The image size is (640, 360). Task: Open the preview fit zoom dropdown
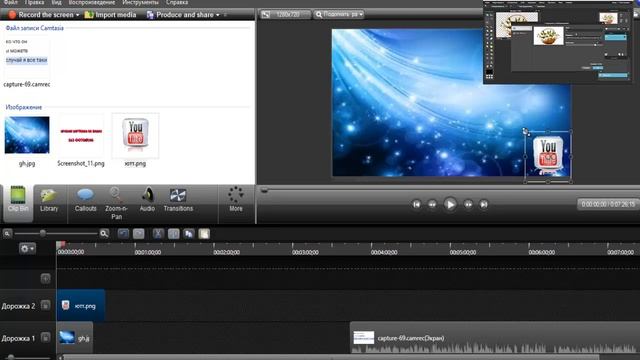tap(339, 15)
